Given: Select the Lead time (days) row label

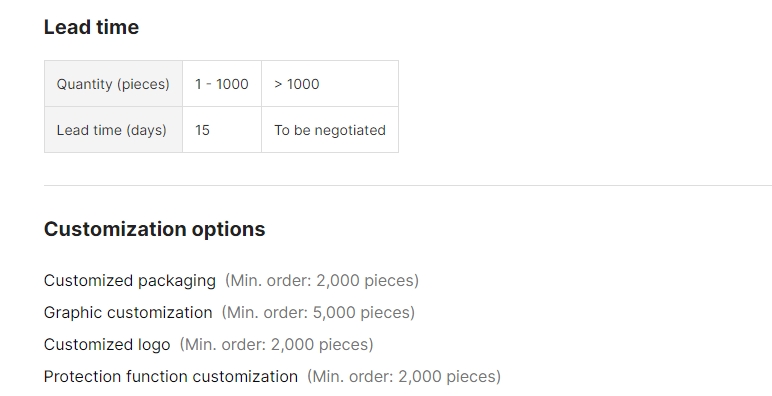Looking at the screenshot, I should pyautogui.click(x=113, y=130).
